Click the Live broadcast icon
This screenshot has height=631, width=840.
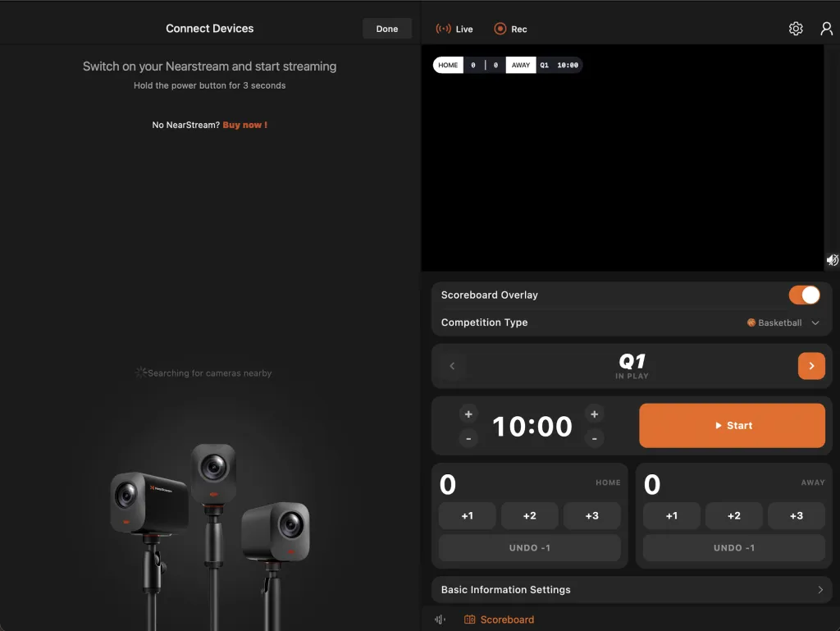(x=443, y=28)
